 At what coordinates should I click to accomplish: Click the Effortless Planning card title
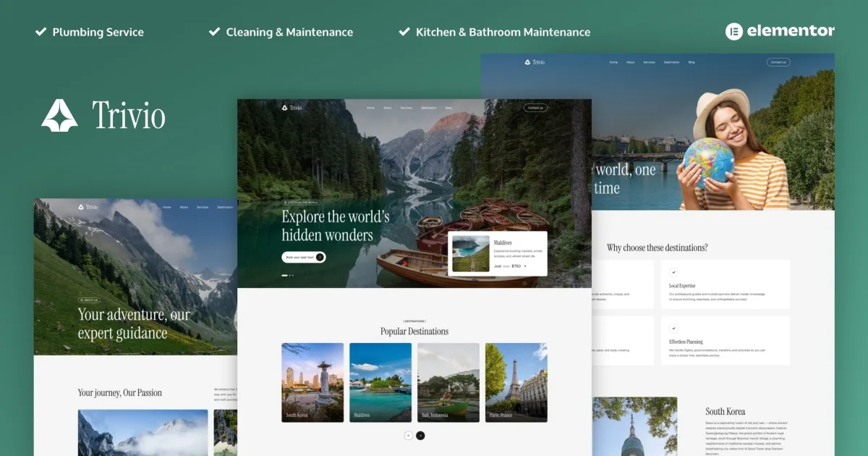686,342
